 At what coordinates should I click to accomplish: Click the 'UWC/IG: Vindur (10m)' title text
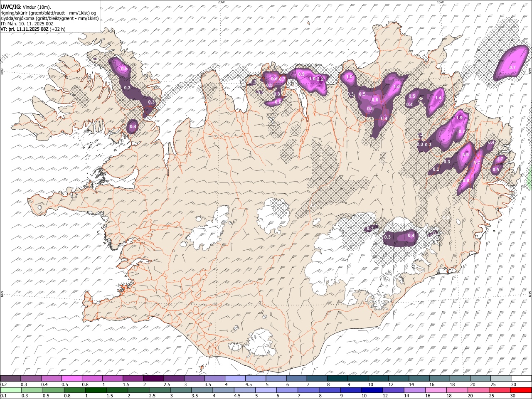click(26, 7)
